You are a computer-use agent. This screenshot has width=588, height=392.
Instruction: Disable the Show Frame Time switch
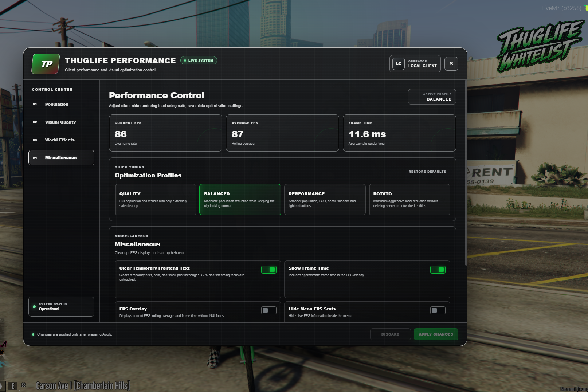438,270
